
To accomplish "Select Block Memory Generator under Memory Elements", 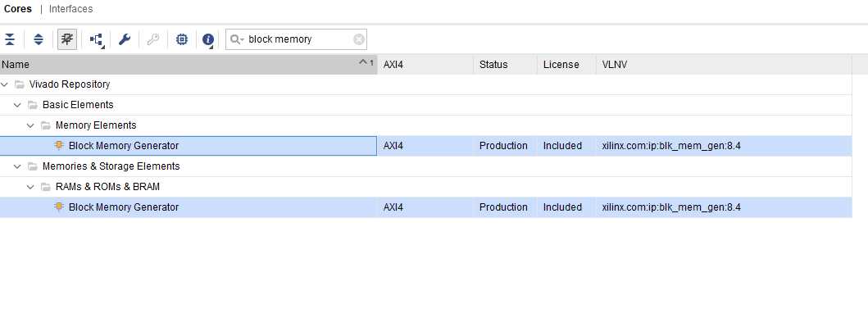I will [124, 146].
